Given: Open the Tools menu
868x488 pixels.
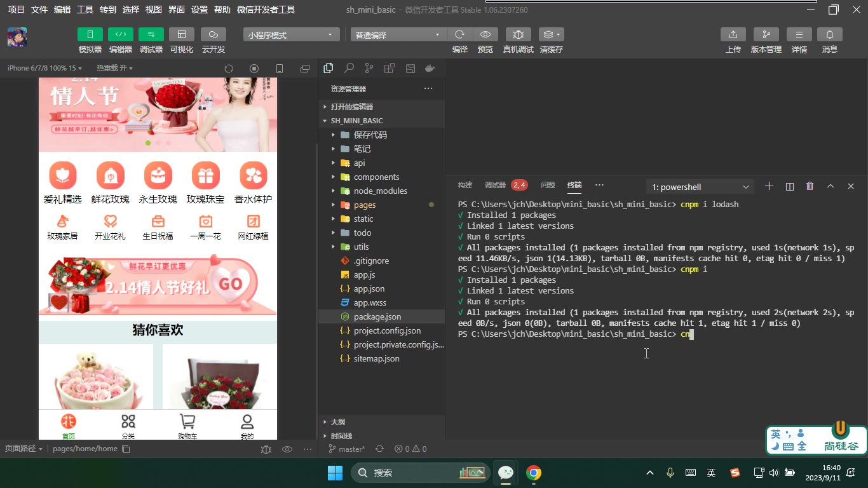Looking at the screenshot, I should tap(85, 10).
